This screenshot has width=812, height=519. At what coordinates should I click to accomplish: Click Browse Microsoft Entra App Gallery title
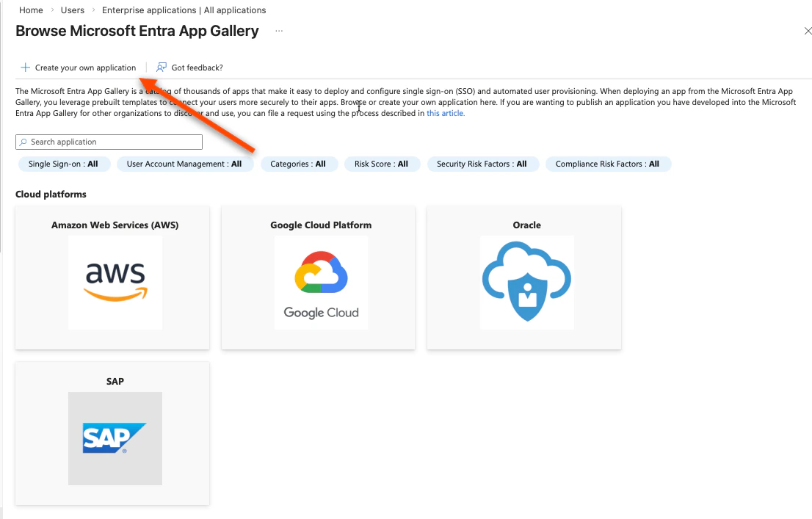pyautogui.click(x=137, y=31)
